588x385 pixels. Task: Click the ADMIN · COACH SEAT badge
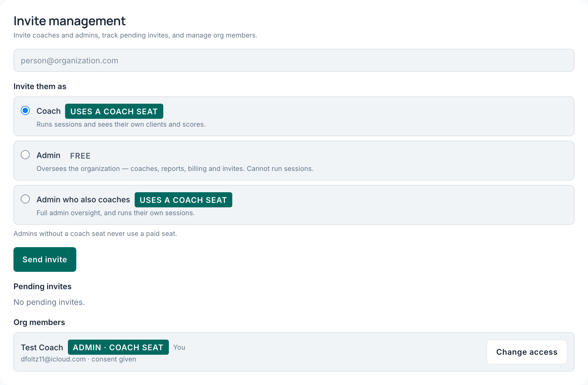click(x=118, y=347)
